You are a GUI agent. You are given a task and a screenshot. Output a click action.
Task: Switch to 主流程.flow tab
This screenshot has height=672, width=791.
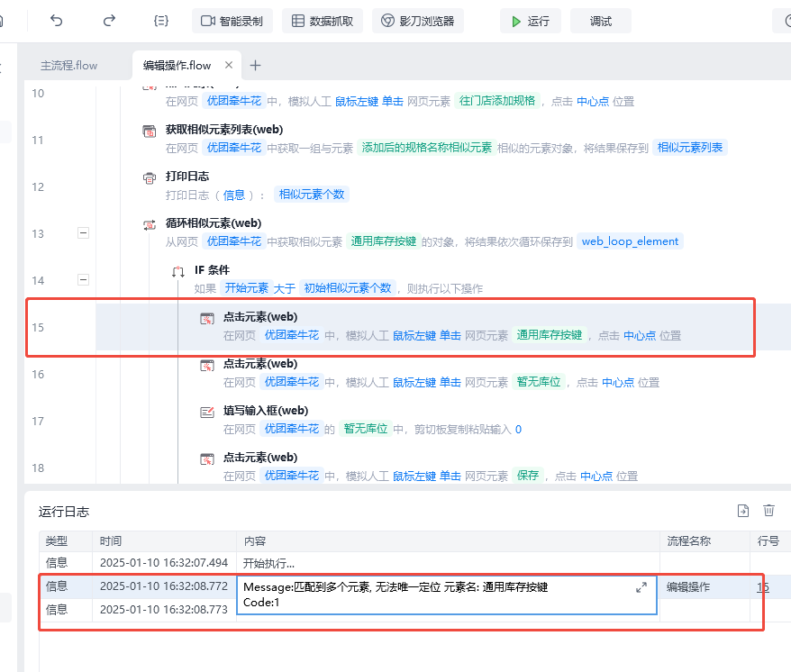69,66
